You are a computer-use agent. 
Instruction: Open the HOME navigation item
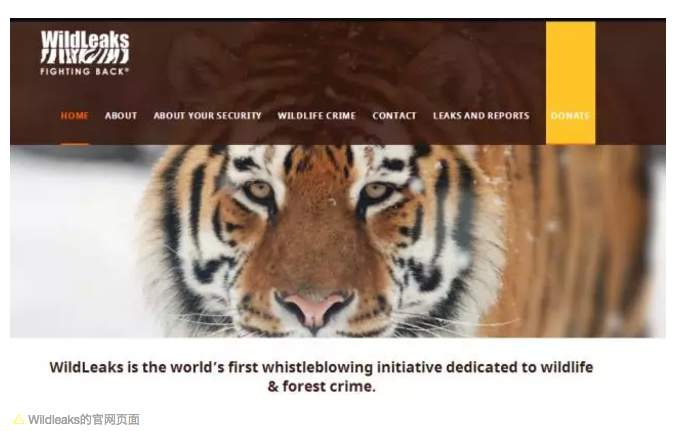[x=74, y=115]
